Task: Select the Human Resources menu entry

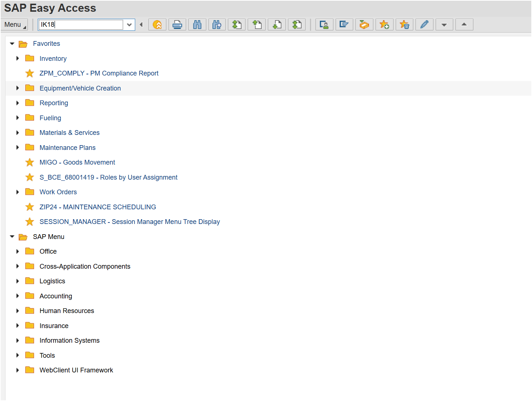Action: pos(67,311)
